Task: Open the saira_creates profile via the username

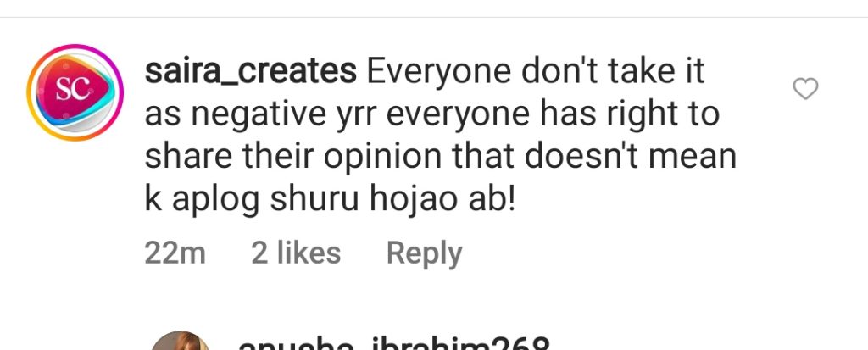Action: [x=251, y=72]
